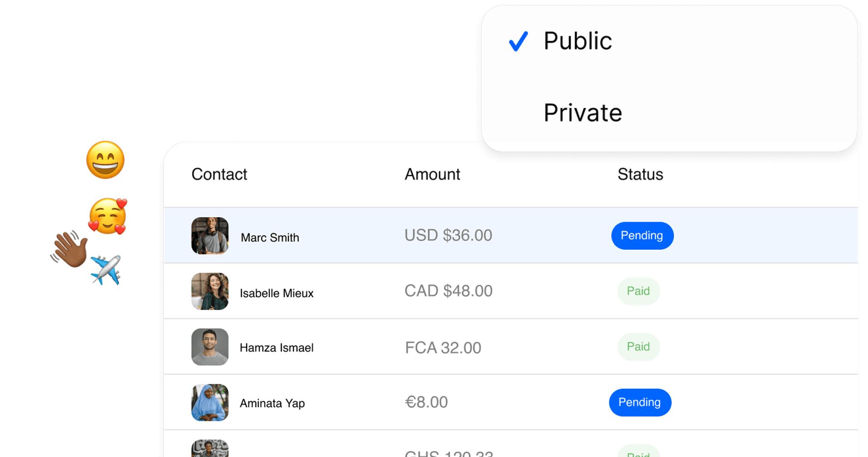
Task: Sort by the Status column header
Action: (x=640, y=174)
